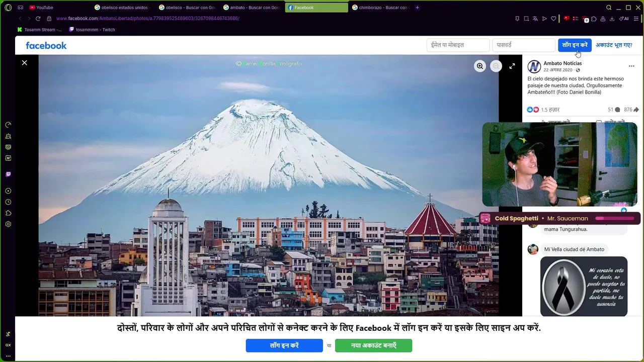Reload the current Facebook page
Viewport: 644px width, 362px height.
38,19
